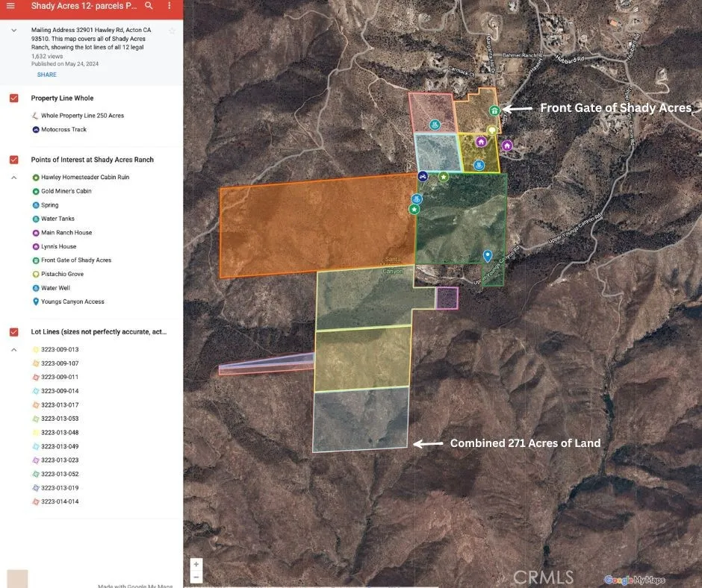Click the green Front Gate marker on the map

pos(494,111)
